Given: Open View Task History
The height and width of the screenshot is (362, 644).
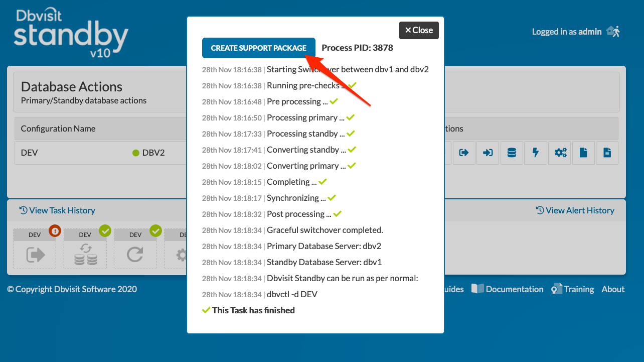Looking at the screenshot, I should tap(57, 210).
